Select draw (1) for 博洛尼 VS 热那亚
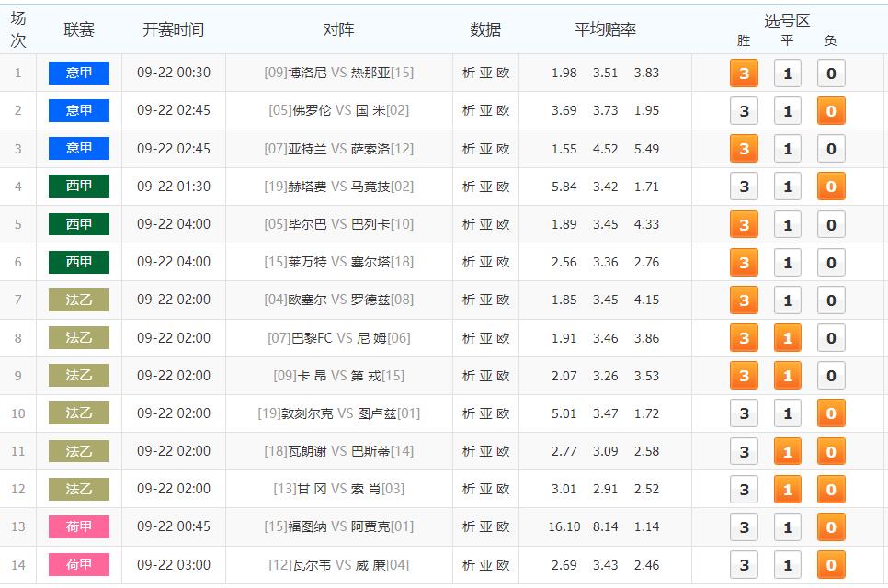Viewport: 888px width, 588px height. coord(787,73)
